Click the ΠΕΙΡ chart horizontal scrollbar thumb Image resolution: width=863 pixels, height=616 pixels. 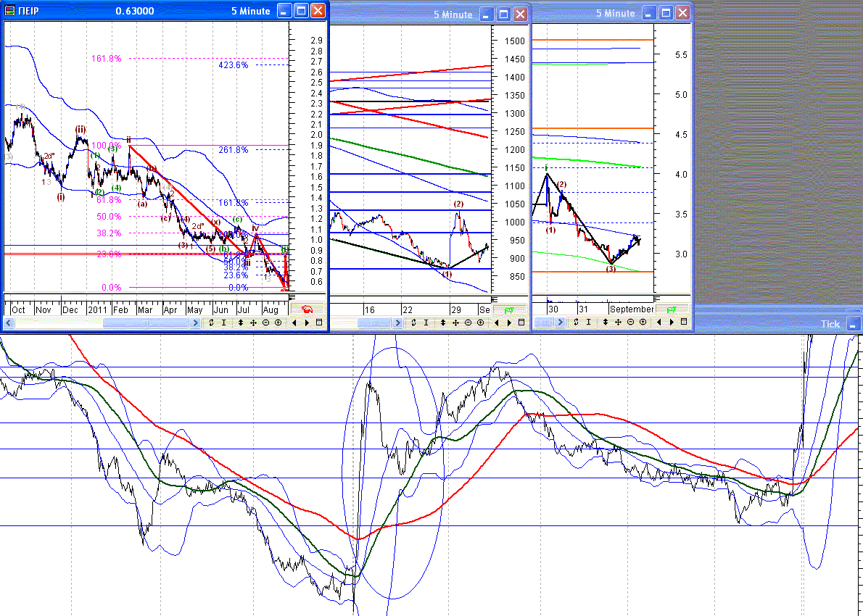click(146, 323)
